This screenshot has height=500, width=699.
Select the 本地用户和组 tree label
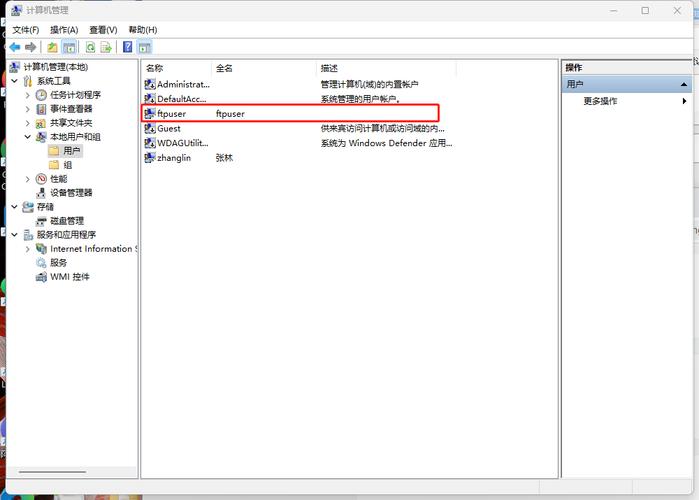pyautogui.click(x=75, y=137)
